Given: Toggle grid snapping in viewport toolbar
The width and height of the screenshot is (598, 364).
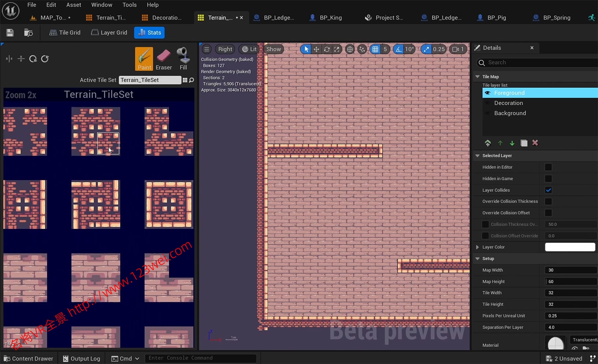Looking at the screenshot, I should click(375, 49).
